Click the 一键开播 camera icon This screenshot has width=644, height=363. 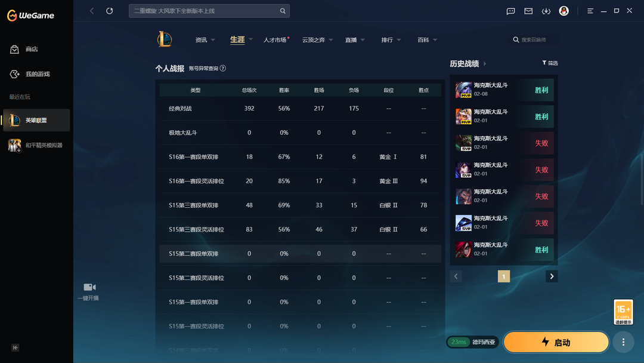[89, 288]
